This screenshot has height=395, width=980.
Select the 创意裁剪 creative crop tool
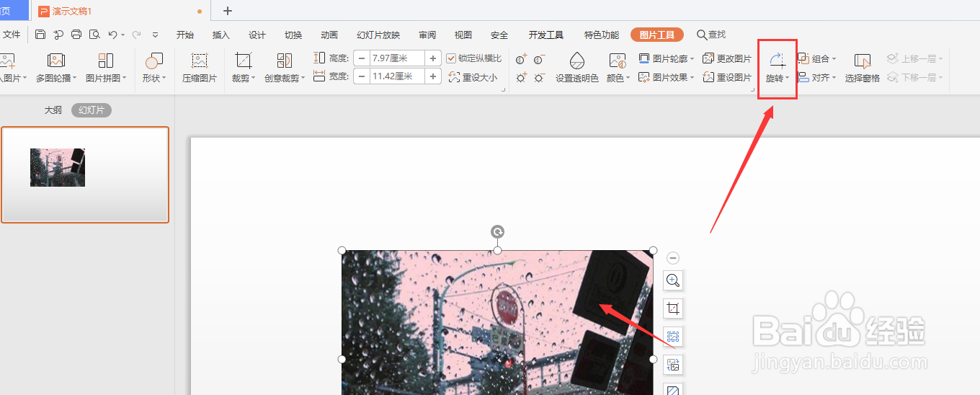[x=285, y=68]
